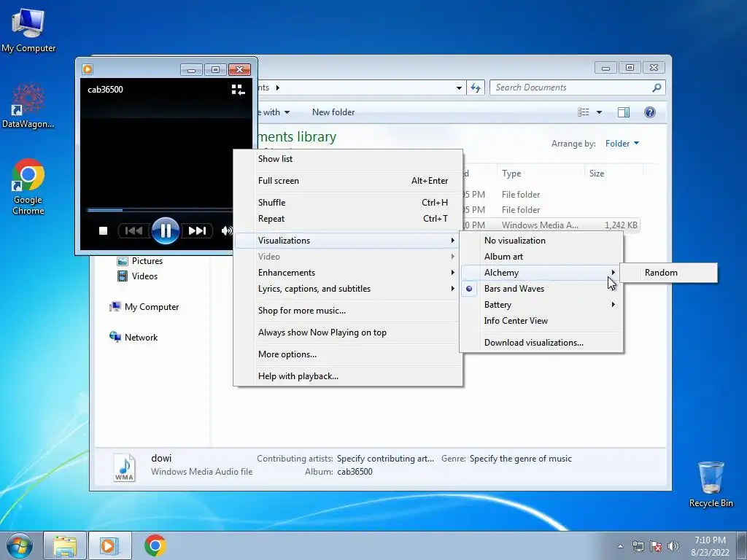Select Album art visualization

point(542,257)
